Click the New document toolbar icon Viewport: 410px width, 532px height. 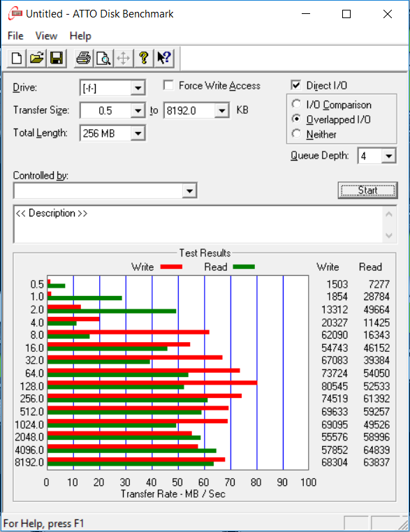coord(17,59)
